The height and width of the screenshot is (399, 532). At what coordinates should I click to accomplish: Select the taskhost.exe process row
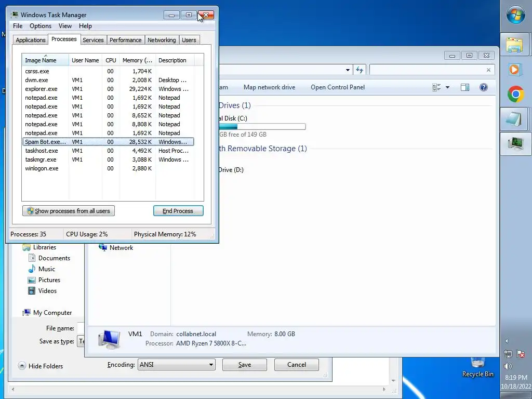pyautogui.click(x=108, y=151)
